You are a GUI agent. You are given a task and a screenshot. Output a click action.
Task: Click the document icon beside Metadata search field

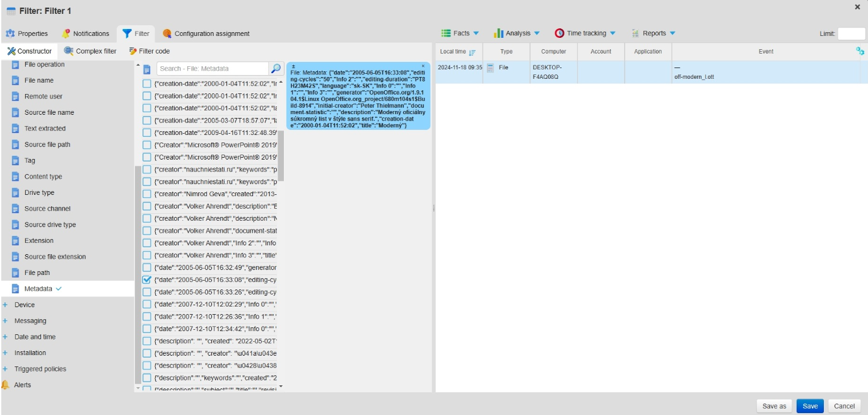point(146,69)
